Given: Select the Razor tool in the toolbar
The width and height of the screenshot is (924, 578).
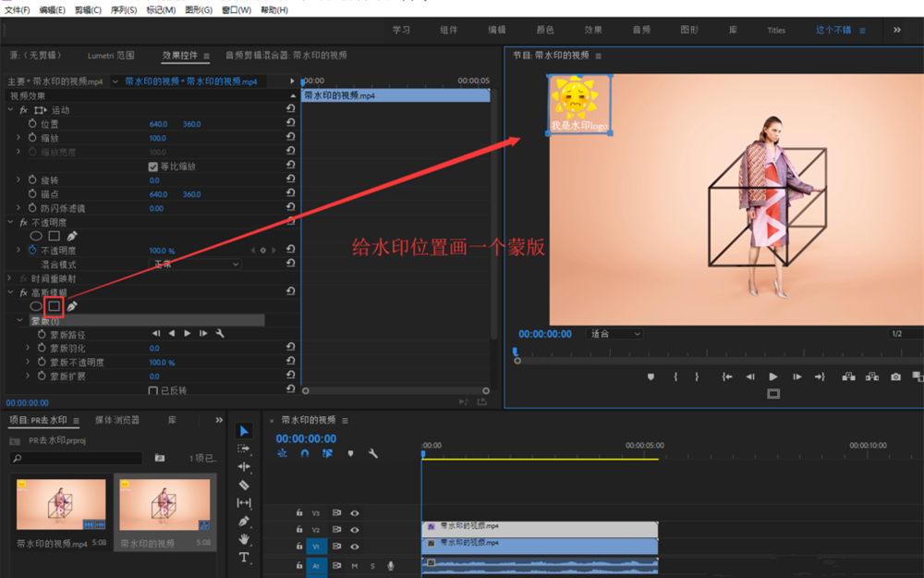Looking at the screenshot, I should tap(244, 485).
